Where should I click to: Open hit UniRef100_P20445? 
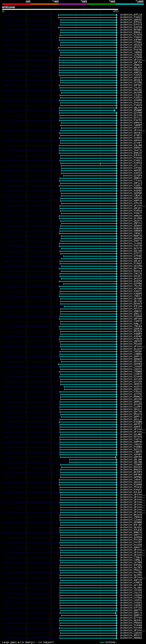[x=131, y=376]
